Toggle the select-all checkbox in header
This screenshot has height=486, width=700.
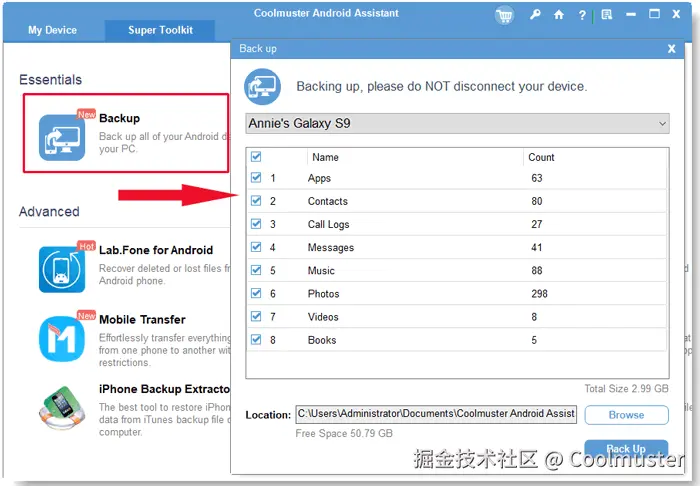click(x=256, y=157)
